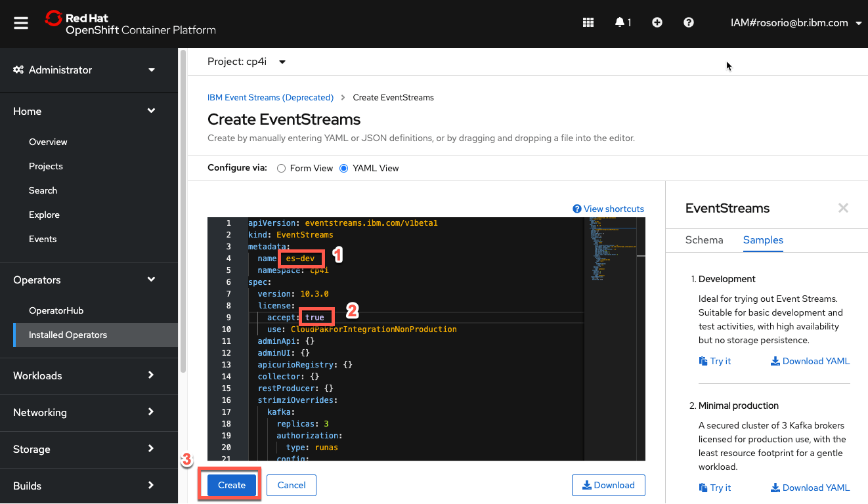The height and width of the screenshot is (504, 868).
Task: Click the Create button
Action: click(x=230, y=485)
